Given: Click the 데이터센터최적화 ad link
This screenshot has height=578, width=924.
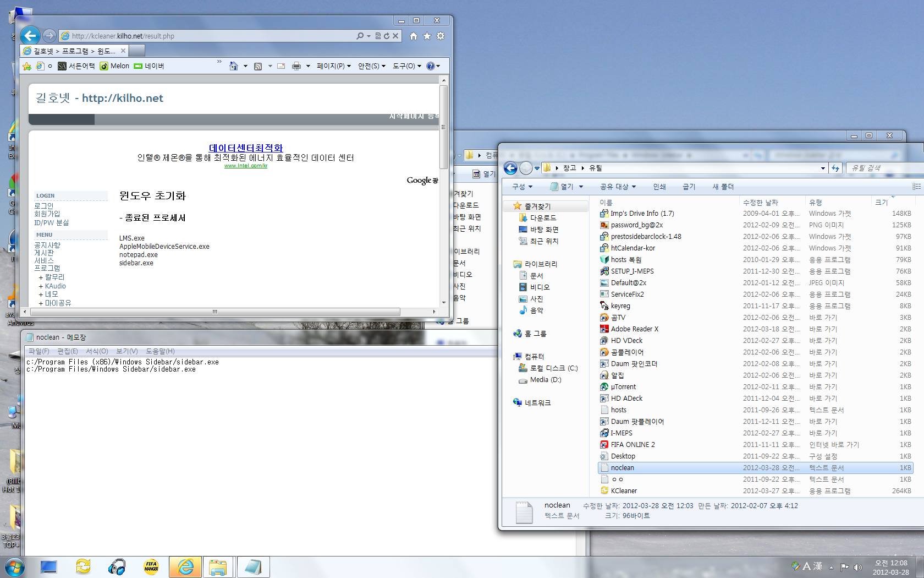Looking at the screenshot, I should [x=245, y=148].
